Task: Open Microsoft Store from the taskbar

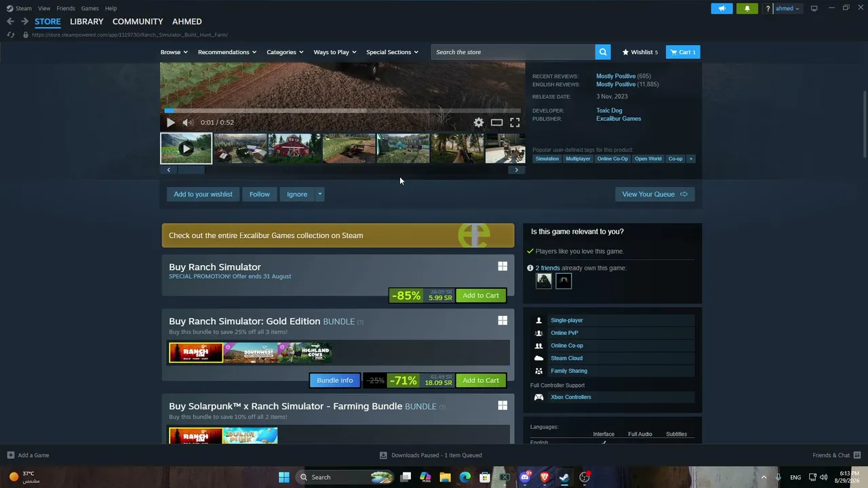Action: point(485,477)
